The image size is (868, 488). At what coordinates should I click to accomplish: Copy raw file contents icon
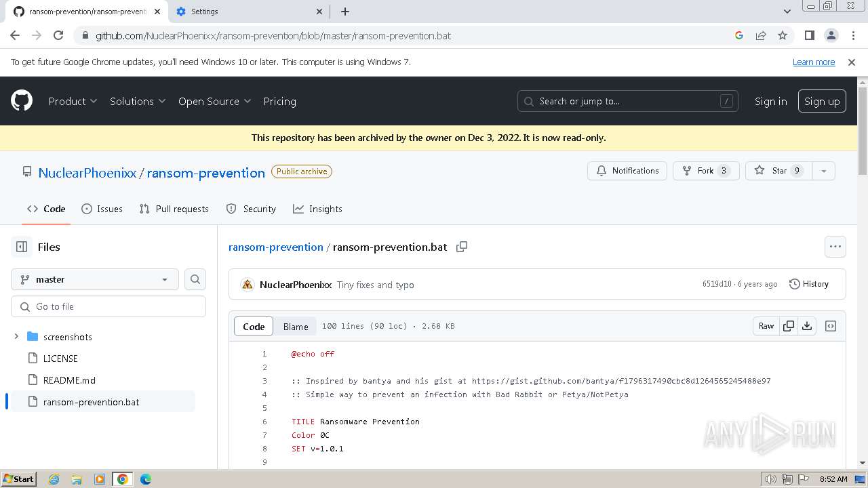pyautogui.click(x=789, y=326)
